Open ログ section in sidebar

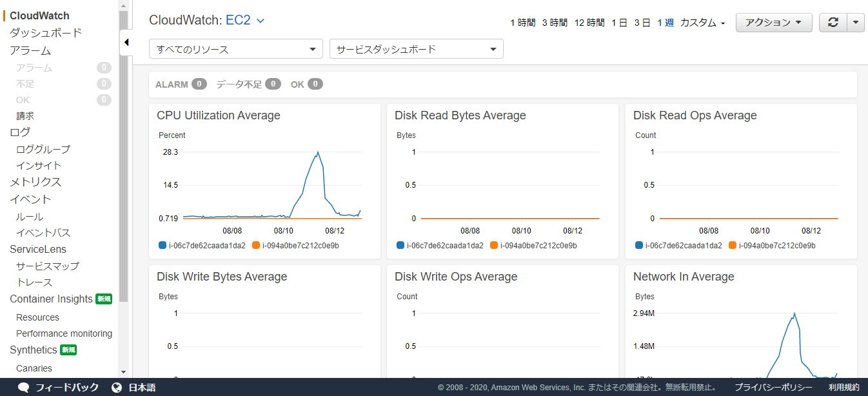click(x=20, y=132)
